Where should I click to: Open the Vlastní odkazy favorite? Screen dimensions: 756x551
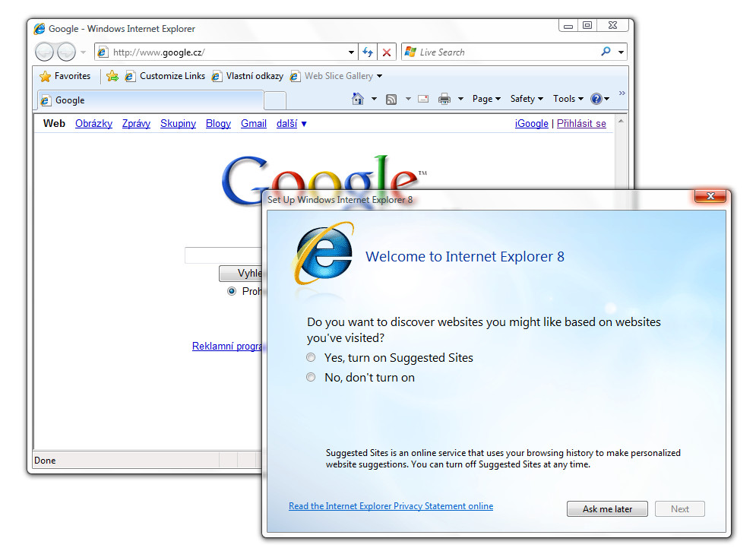[x=248, y=76]
